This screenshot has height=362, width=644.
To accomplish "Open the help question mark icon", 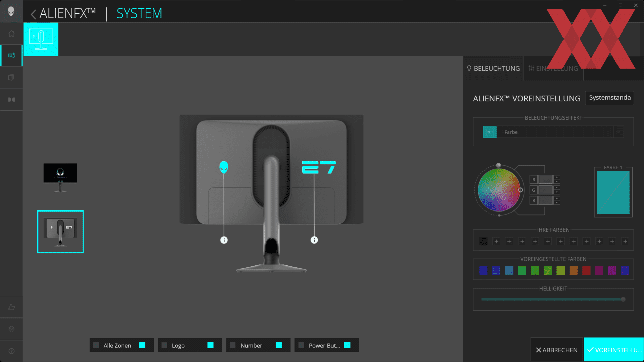I will 11,351.
